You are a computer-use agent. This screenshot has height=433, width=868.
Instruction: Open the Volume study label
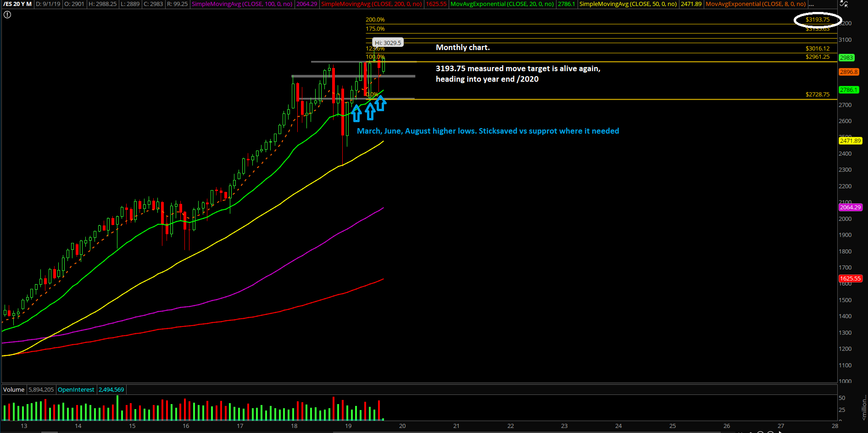[14, 389]
